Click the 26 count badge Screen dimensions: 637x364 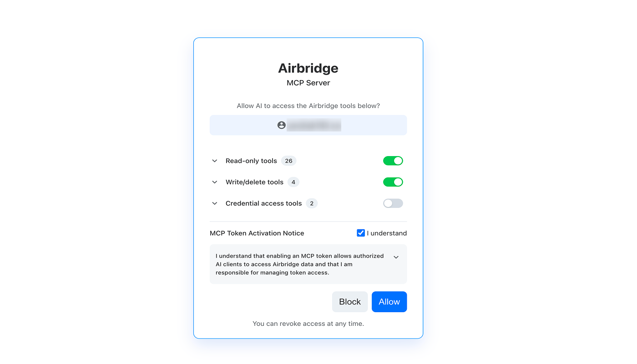pos(288,161)
